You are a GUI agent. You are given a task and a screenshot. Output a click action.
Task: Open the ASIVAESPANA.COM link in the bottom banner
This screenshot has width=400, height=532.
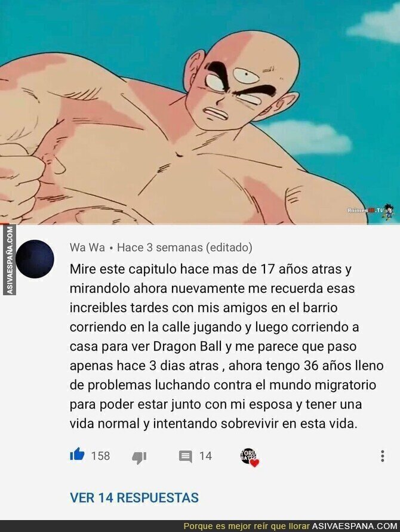coord(355,526)
